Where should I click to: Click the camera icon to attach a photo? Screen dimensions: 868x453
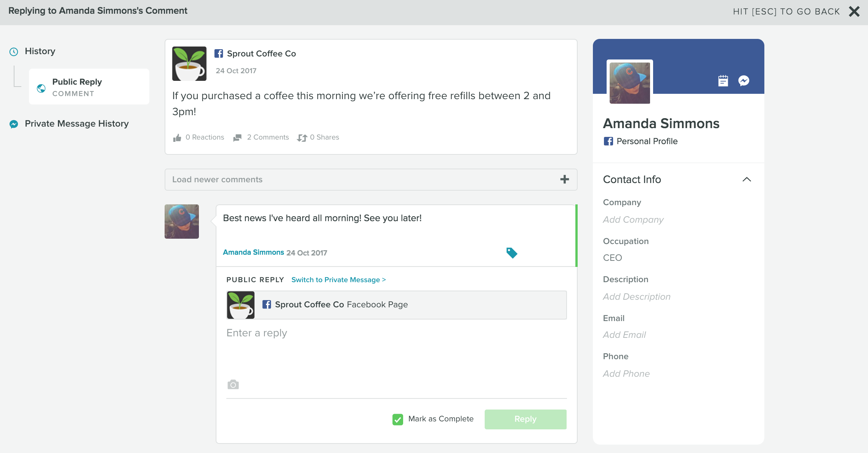(233, 384)
